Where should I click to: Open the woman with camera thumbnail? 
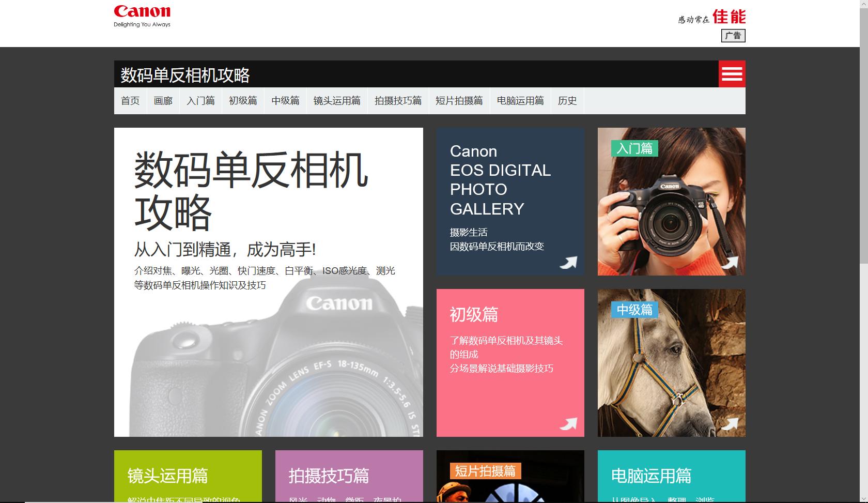[672, 202]
